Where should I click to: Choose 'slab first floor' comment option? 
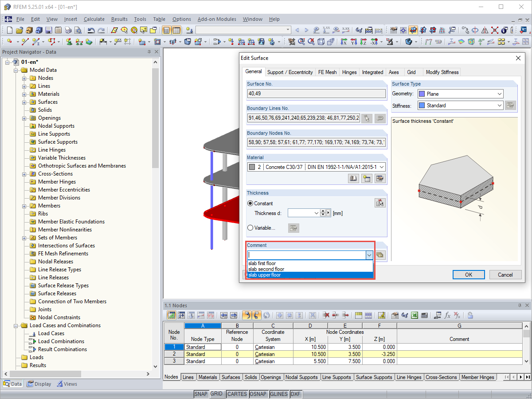coord(310,263)
